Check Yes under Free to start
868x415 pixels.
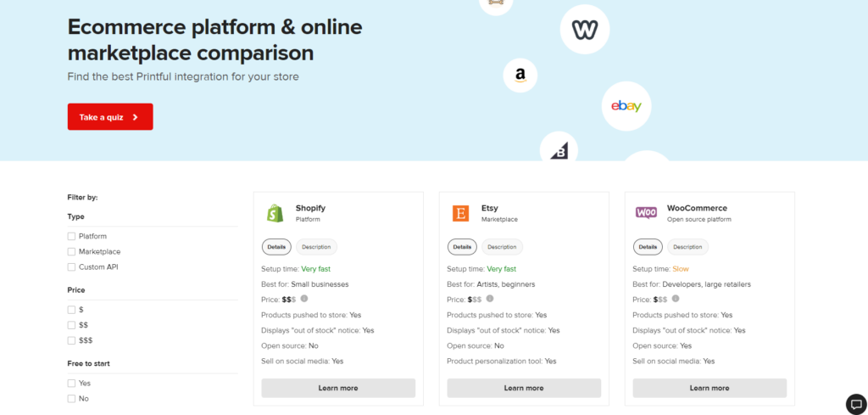(71, 384)
